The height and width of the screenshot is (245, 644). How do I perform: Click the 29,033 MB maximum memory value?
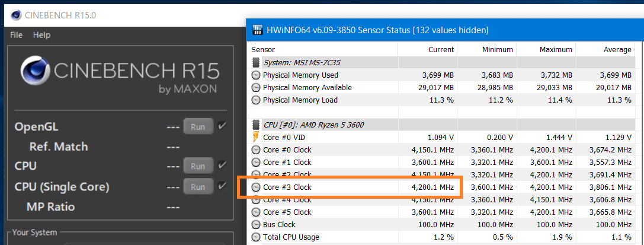(553, 88)
